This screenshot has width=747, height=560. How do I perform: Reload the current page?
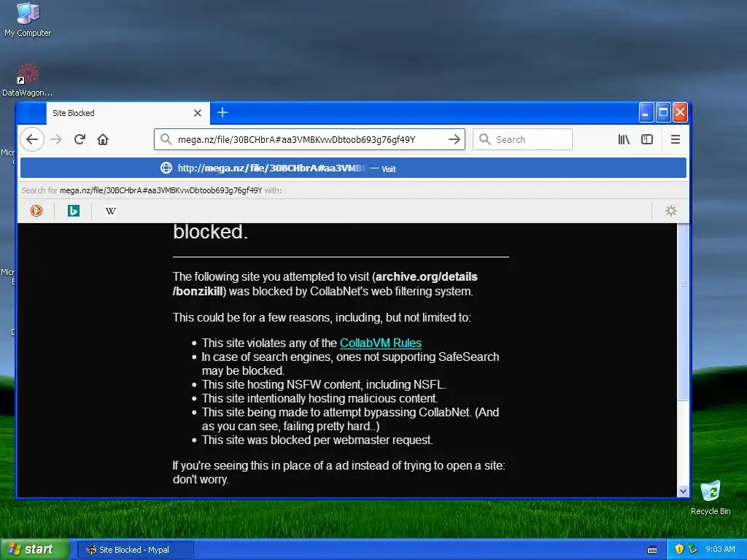pos(80,139)
